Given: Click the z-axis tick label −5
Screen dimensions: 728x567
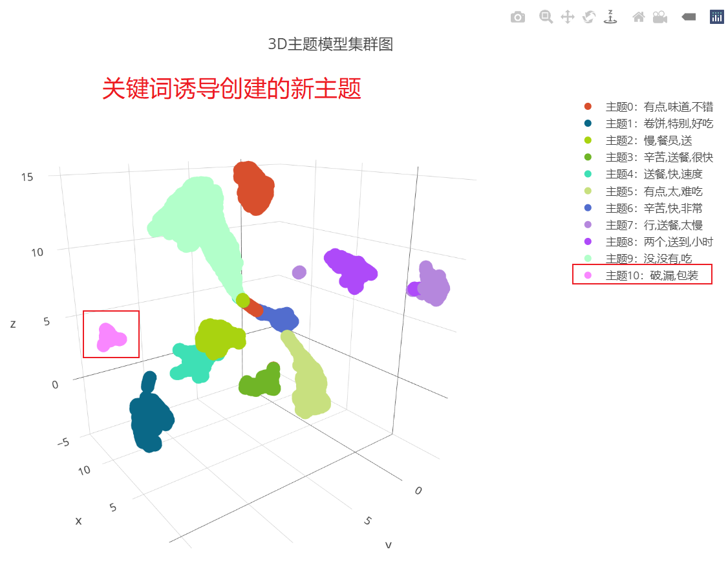Looking at the screenshot, I should (63, 443).
